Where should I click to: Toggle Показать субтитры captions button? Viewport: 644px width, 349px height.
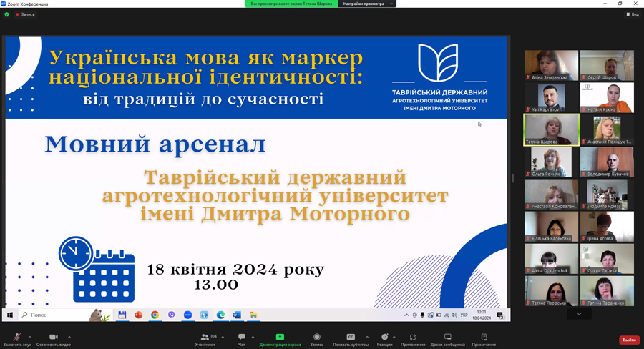tap(351, 340)
